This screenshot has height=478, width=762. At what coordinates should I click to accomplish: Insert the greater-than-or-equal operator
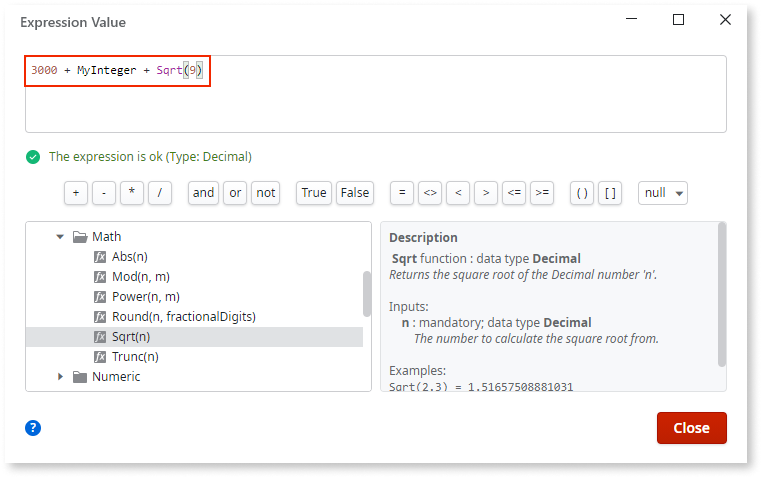tap(542, 193)
